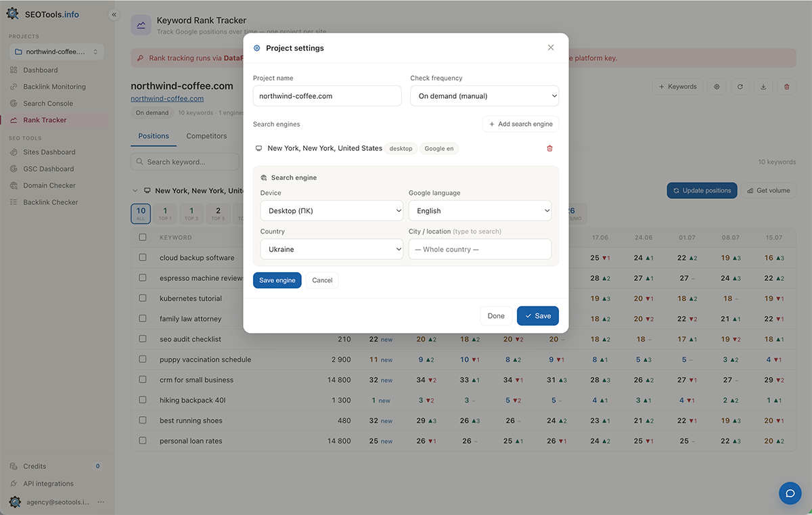The height and width of the screenshot is (515, 812).
Task: Open the Google language dropdown
Action: point(480,210)
